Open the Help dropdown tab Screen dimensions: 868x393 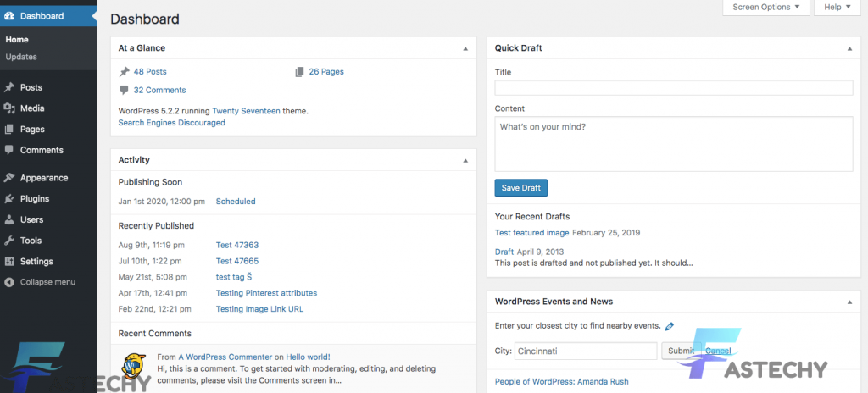(x=837, y=7)
